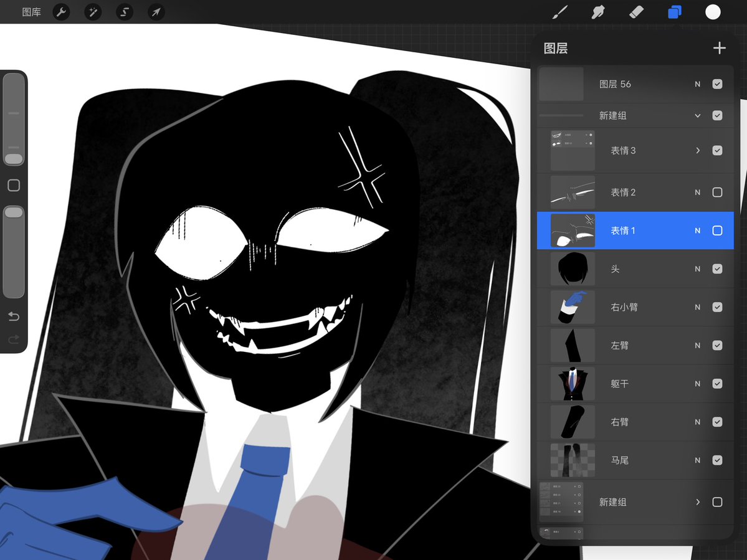747x560 pixels.
Task: Hide the 右小臂 layer
Action: coord(717,307)
